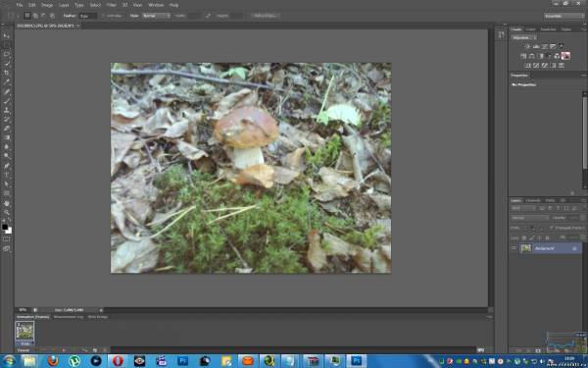Open the frame delay dropdown under frame 1

pyautogui.click(x=25, y=343)
